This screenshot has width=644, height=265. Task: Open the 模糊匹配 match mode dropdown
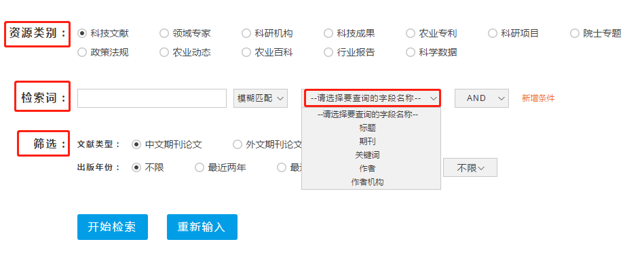tap(261, 98)
